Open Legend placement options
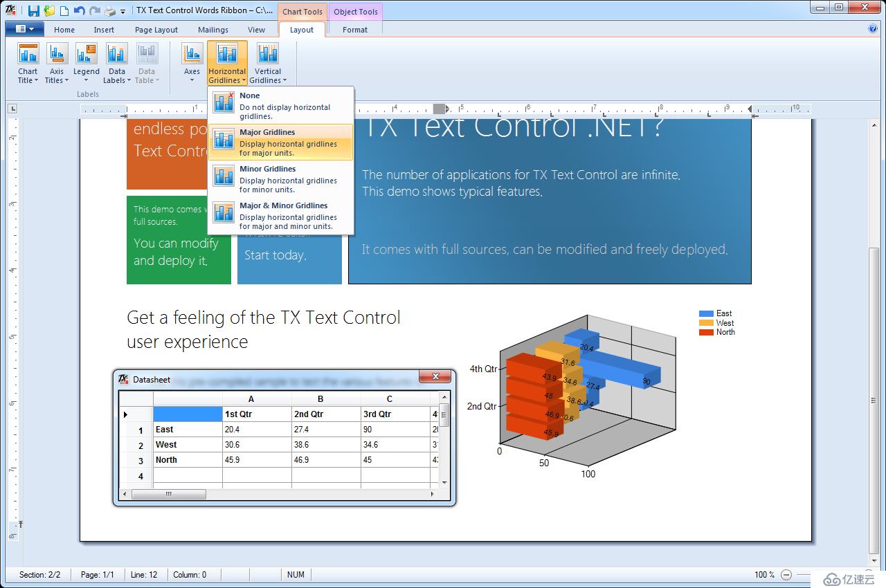 point(87,63)
